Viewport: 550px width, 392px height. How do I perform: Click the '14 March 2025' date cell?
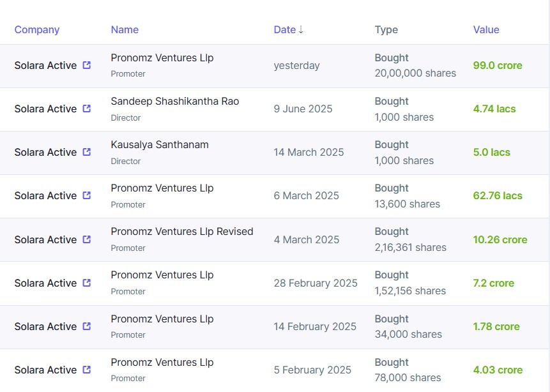309,153
